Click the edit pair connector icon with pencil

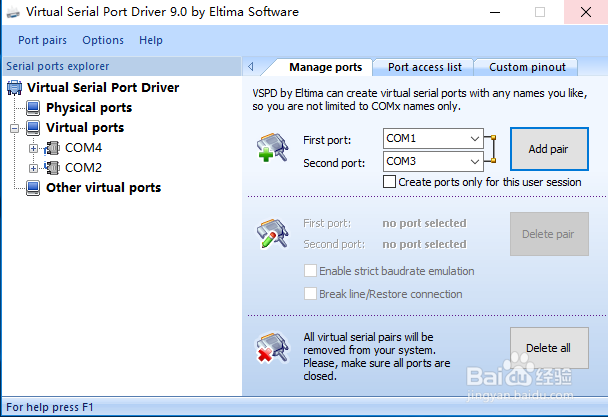273,234
